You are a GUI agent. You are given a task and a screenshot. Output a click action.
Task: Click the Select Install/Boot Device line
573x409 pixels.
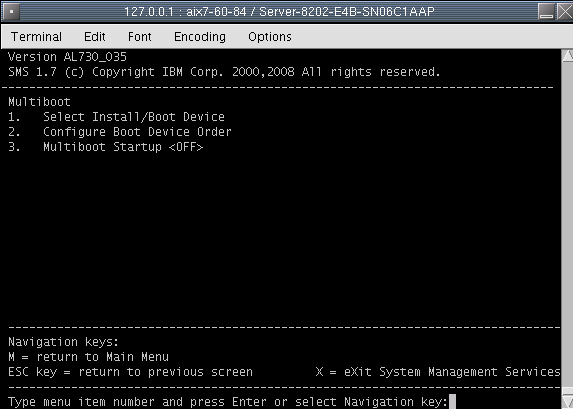(x=116, y=117)
